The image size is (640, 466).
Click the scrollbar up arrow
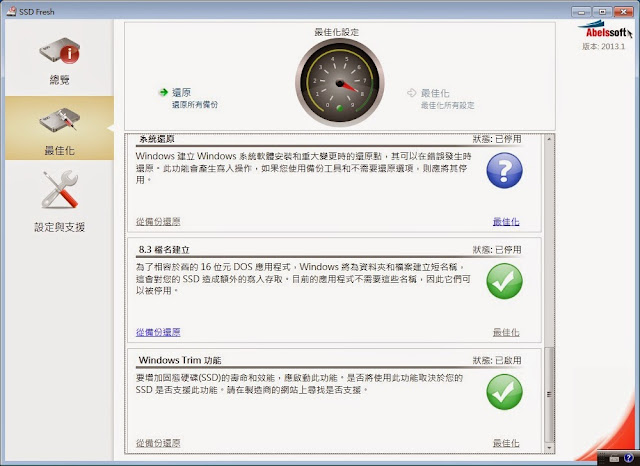[x=549, y=139]
